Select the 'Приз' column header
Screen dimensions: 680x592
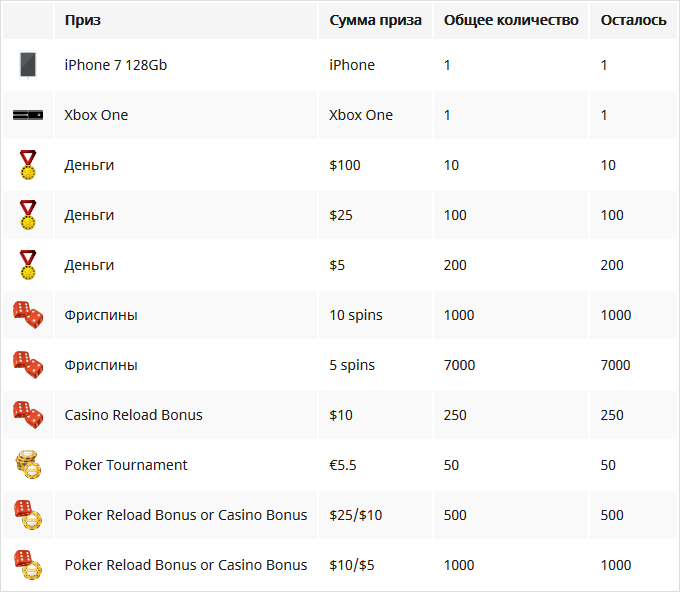[82, 20]
